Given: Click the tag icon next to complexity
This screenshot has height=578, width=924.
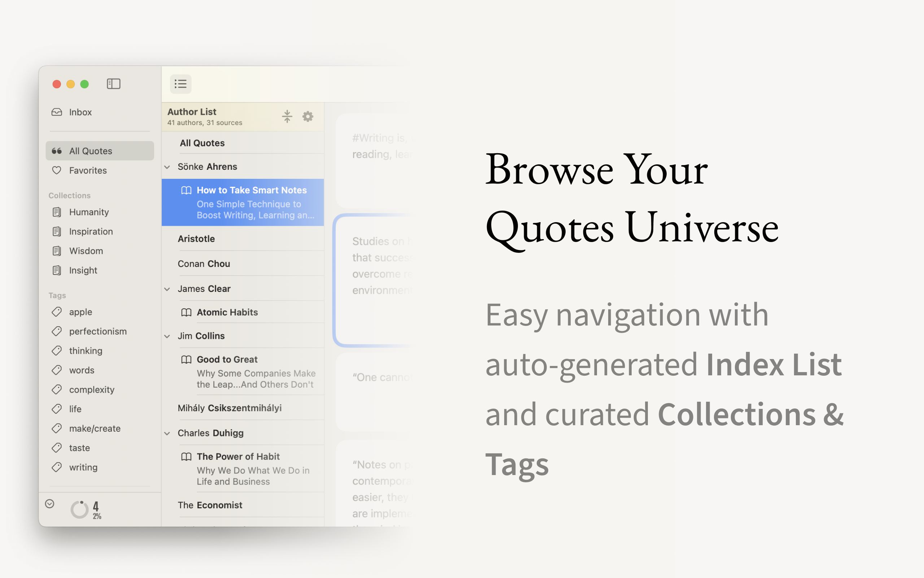Looking at the screenshot, I should pos(57,389).
